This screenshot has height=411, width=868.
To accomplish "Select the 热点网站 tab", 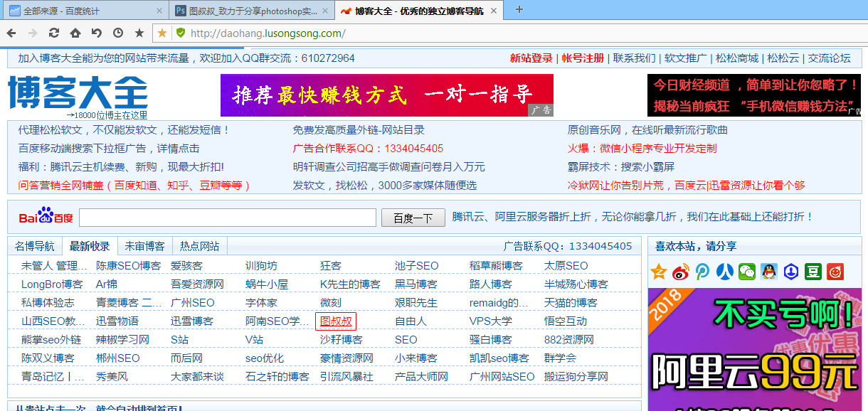I will (x=199, y=246).
